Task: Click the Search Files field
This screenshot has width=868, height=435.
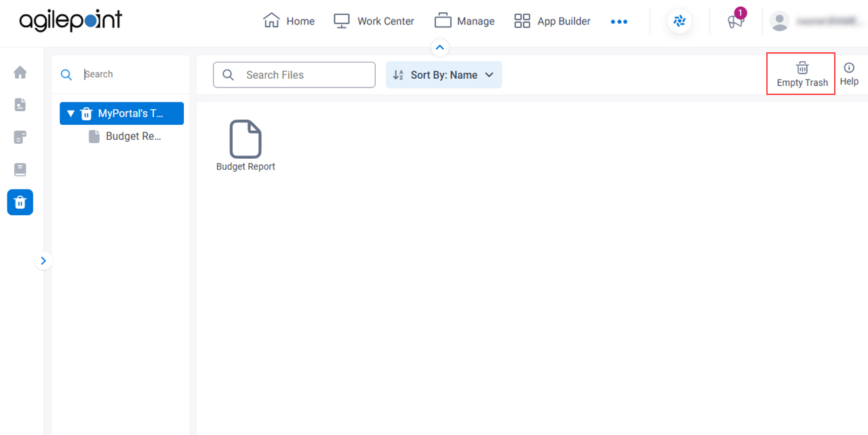Action: tap(294, 75)
